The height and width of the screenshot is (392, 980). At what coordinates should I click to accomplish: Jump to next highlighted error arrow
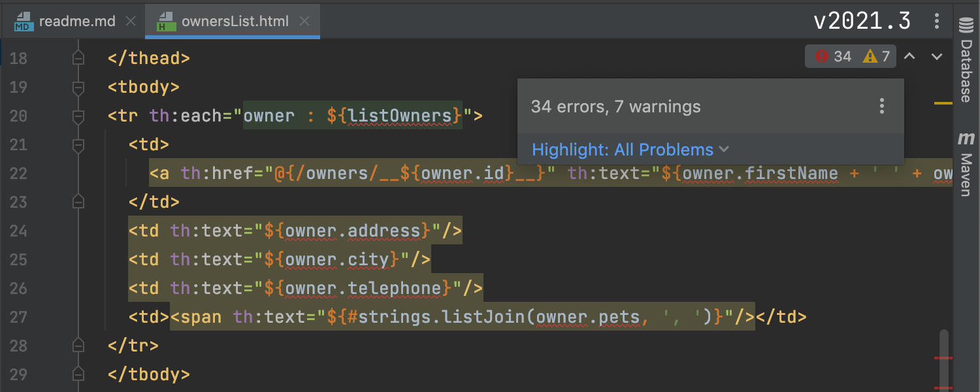click(937, 57)
